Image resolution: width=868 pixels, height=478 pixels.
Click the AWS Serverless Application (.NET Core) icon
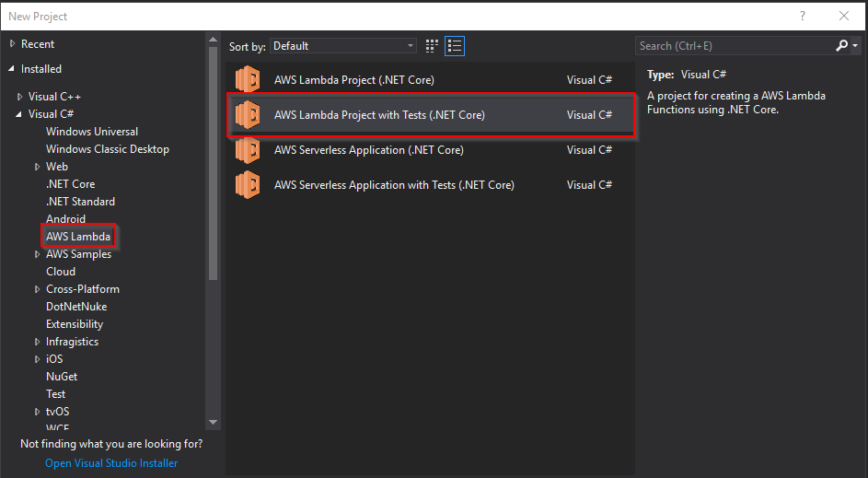[248, 150]
